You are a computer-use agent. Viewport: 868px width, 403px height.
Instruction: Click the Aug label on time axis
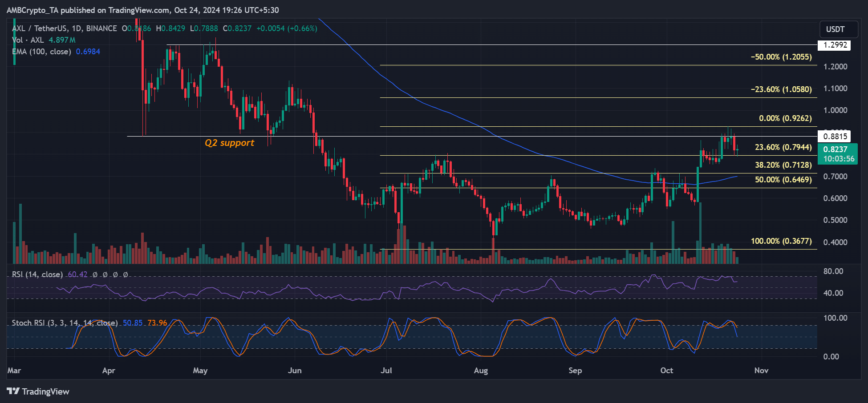(481, 371)
